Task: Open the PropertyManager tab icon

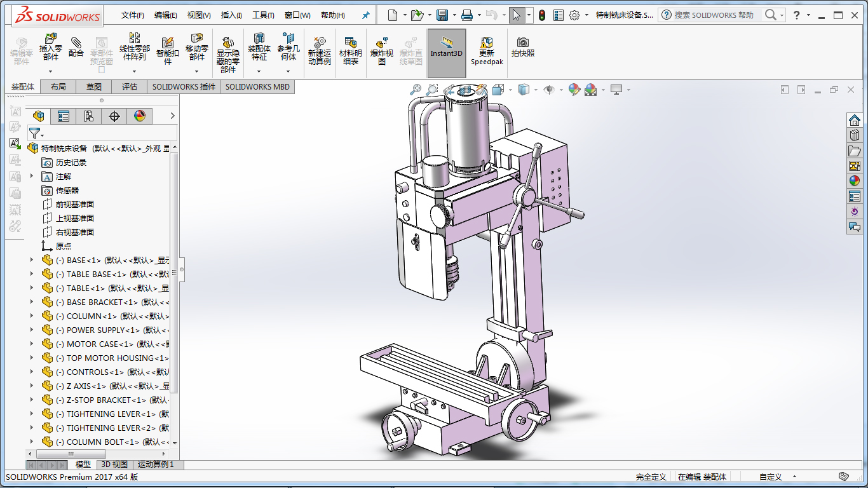Action: coord(64,116)
